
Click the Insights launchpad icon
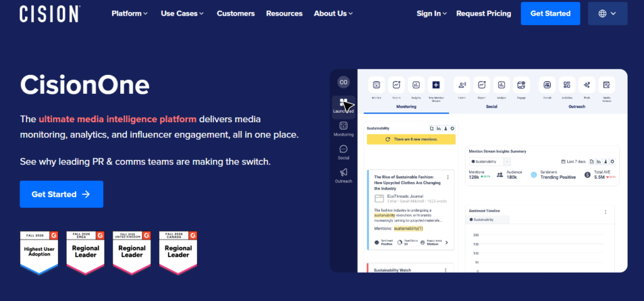pos(416,85)
